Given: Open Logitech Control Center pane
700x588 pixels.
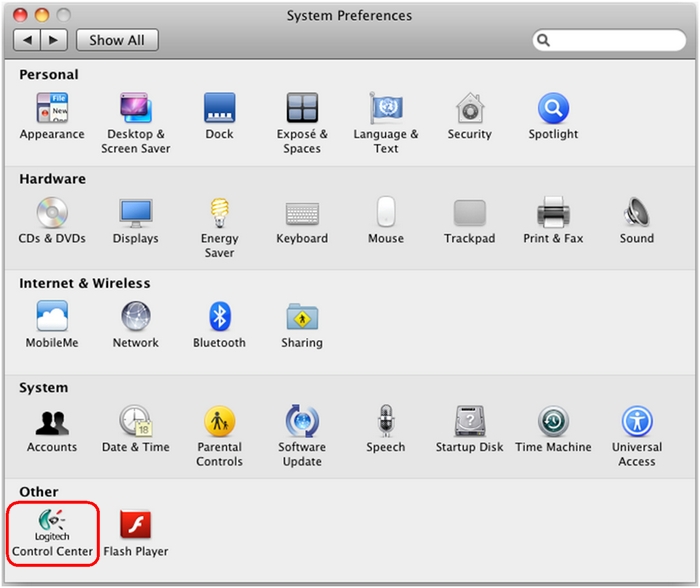Looking at the screenshot, I should click(53, 534).
